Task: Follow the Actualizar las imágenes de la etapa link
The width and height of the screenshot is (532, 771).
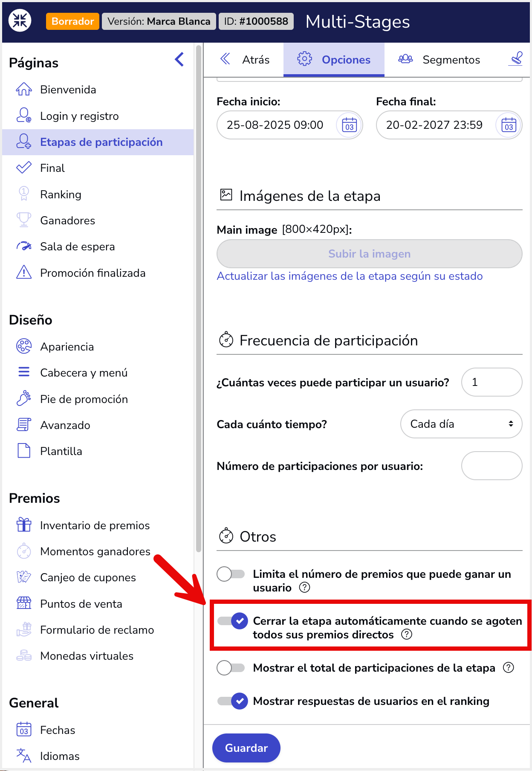Action: click(350, 276)
